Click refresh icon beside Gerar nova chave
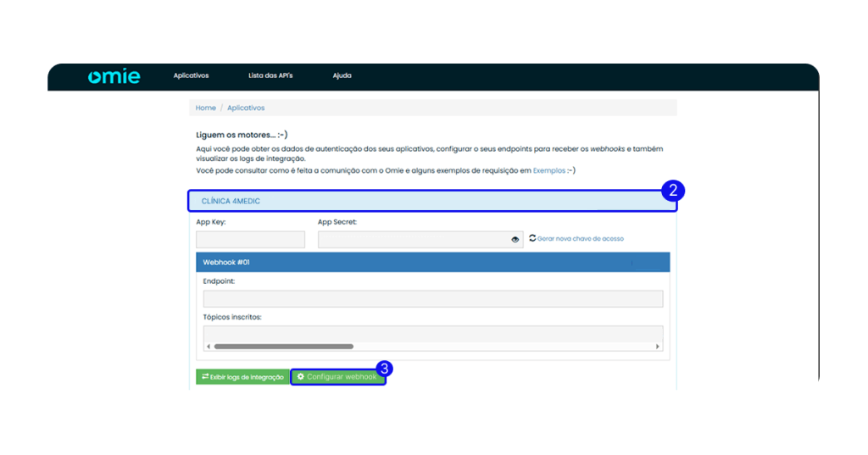 (532, 238)
